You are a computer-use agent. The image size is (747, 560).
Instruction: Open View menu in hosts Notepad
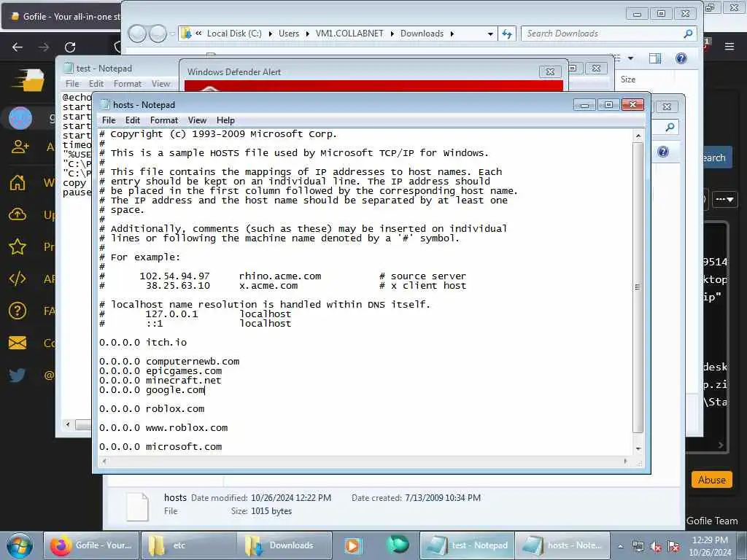(197, 120)
